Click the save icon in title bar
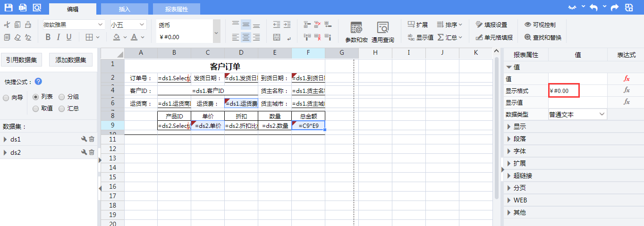 click(8, 8)
